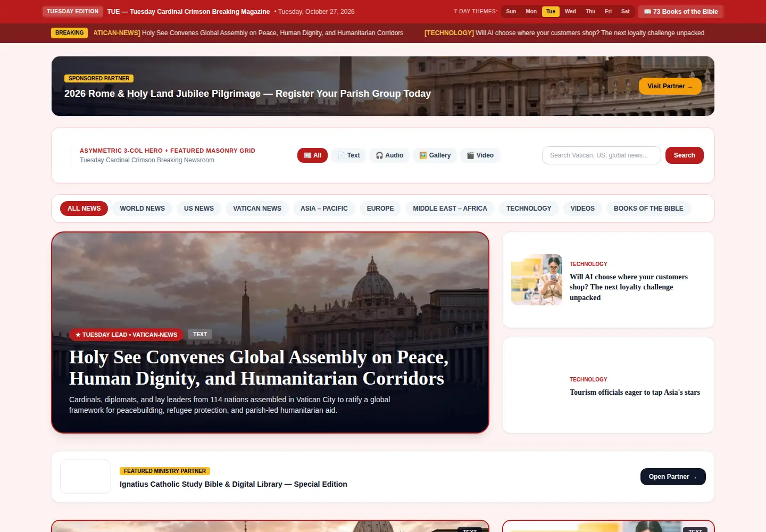
Task: Open 73 Books of the Bible
Action: coord(681,12)
